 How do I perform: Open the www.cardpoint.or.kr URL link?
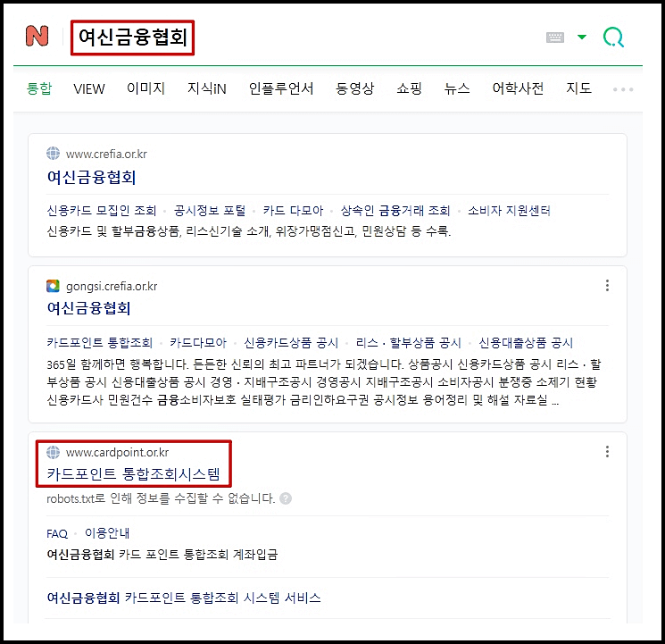click(x=117, y=453)
